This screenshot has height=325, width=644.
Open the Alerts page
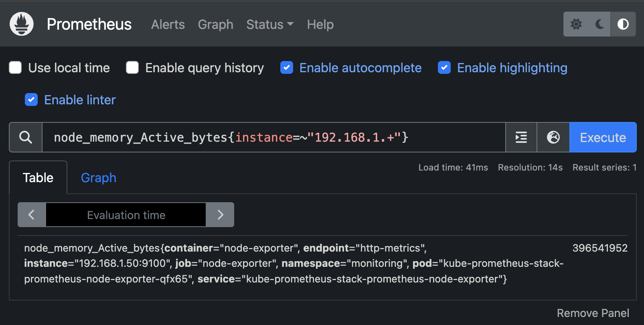pyautogui.click(x=168, y=24)
